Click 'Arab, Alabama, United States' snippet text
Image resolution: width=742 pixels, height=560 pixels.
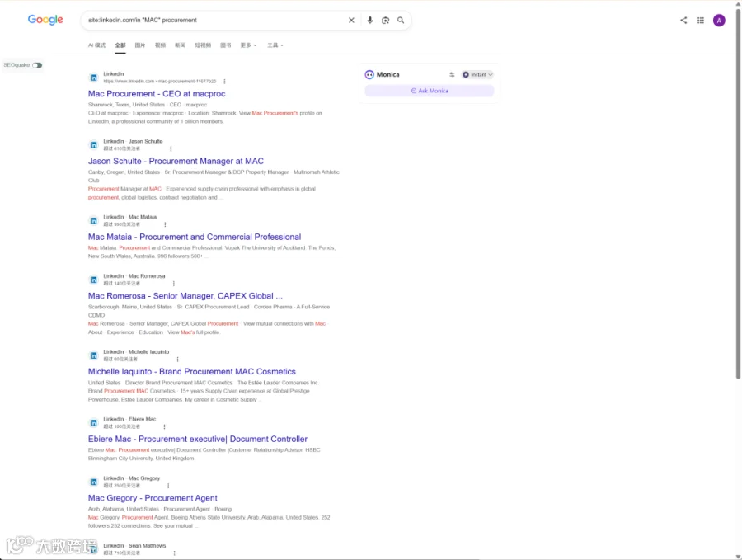[x=124, y=510]
